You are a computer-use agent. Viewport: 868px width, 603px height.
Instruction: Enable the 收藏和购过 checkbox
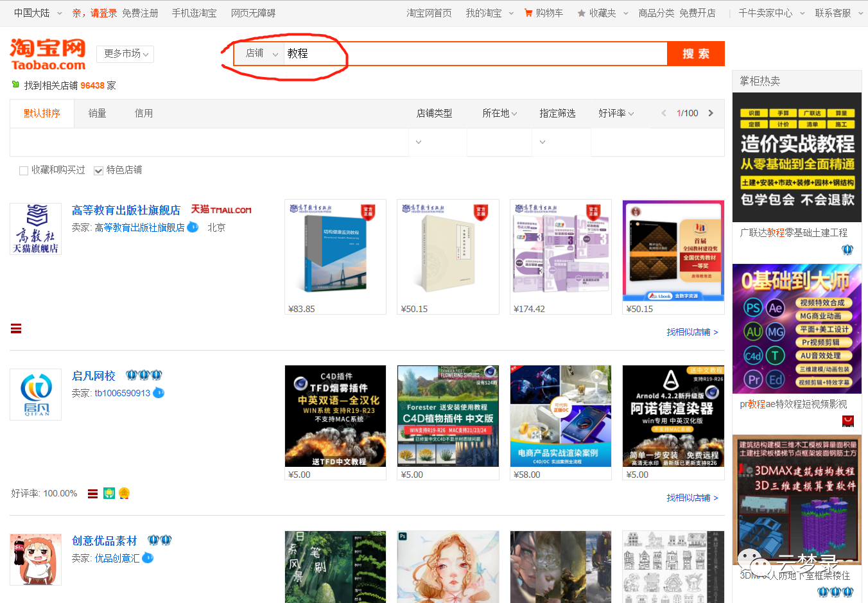tap(24, 170)
